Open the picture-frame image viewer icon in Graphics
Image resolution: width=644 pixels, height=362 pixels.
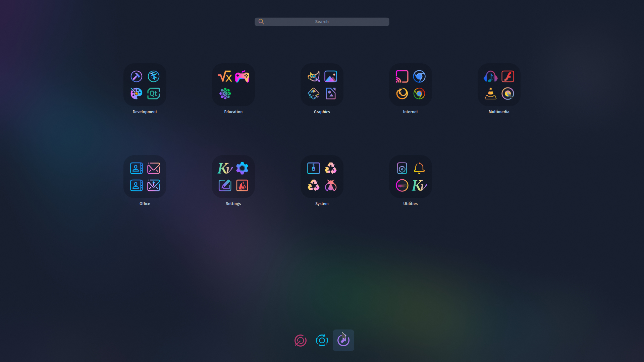coord(331,76)
